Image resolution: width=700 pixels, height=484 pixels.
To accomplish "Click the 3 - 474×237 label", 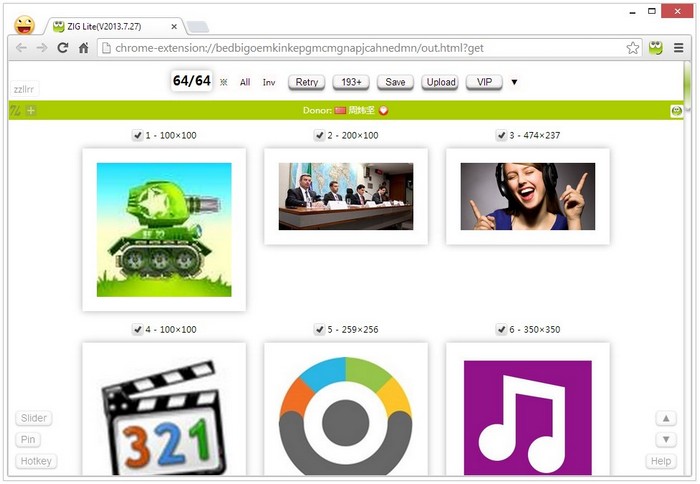I will 535,135.
